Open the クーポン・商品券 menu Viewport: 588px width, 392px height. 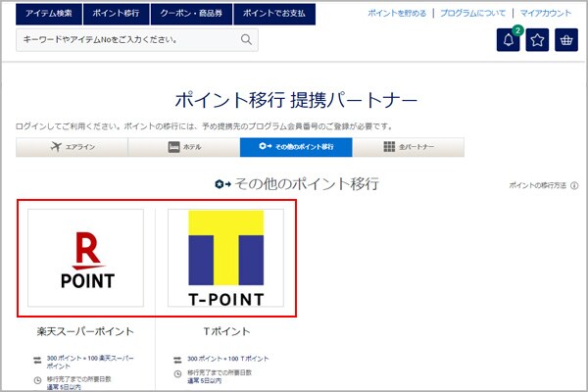pyautogui.click(x=192, y=15)
